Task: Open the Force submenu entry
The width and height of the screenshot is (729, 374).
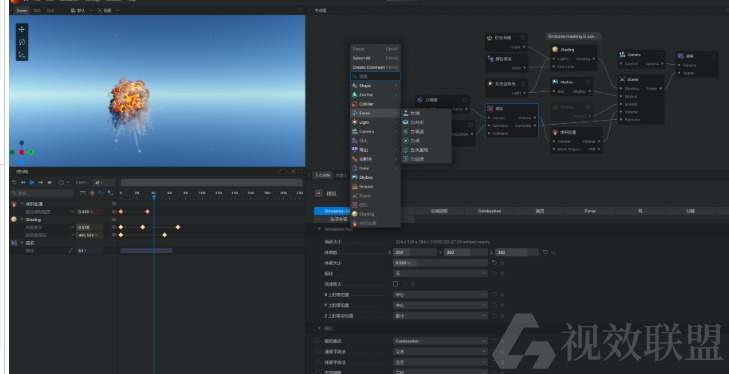Action: pos(375,113)
